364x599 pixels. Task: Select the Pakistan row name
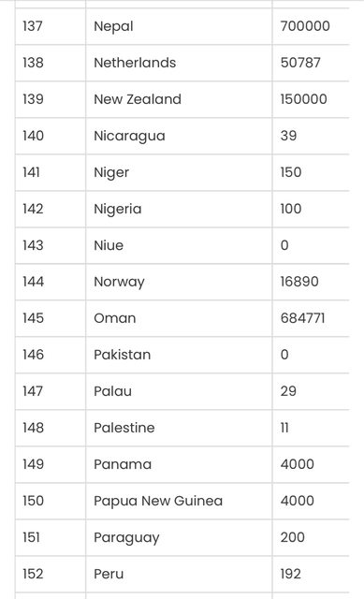pos(123,355)
